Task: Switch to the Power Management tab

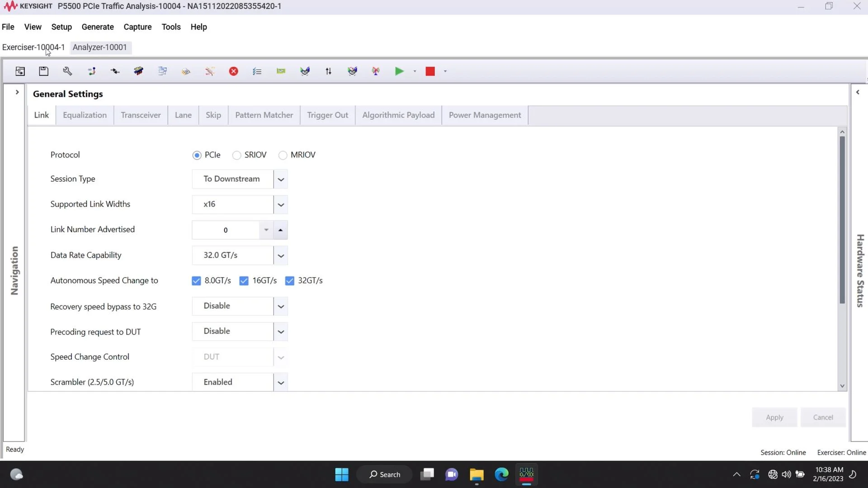Action: 485,115
